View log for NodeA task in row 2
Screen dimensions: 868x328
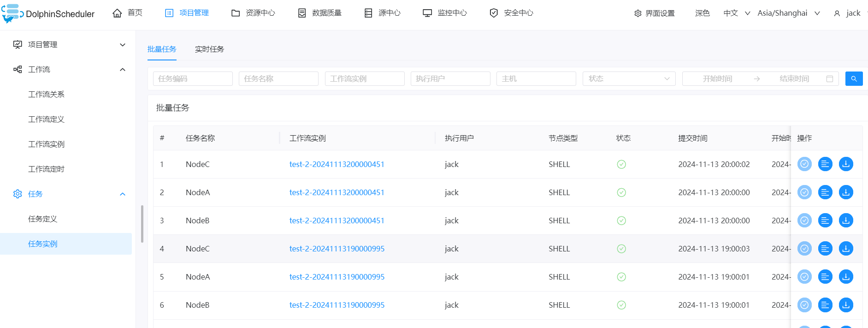(x=825, y=192)
